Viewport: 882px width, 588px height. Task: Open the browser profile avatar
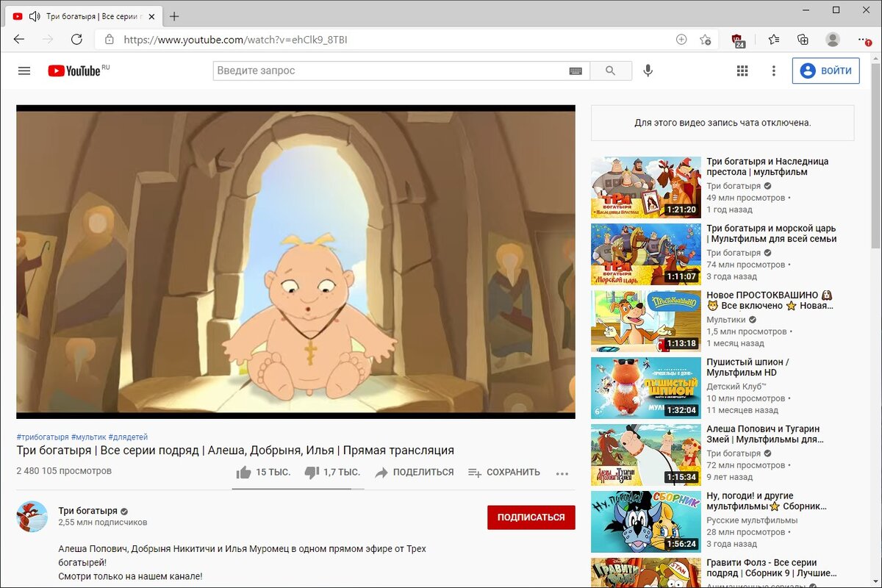point(833,40)
